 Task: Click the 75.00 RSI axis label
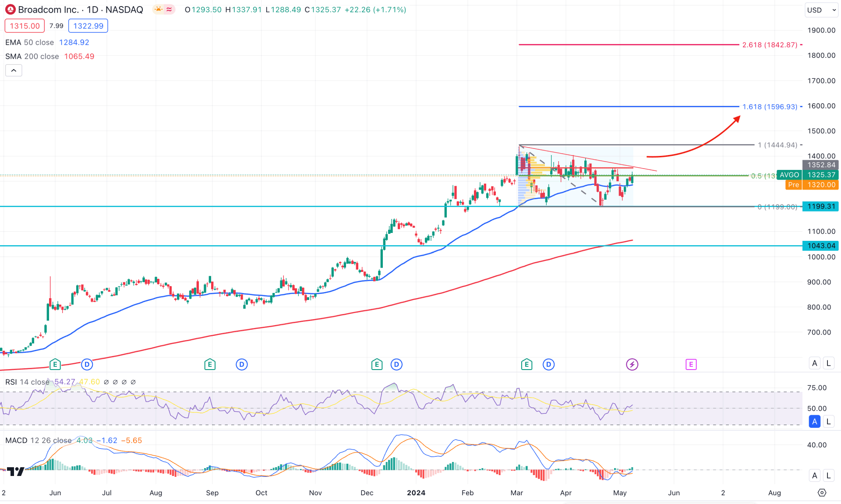tap(817, 388)
